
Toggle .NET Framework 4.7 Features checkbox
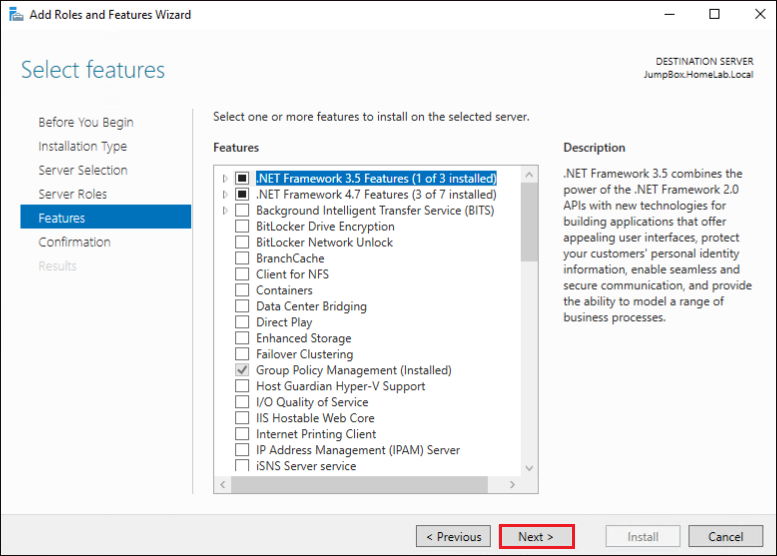242,194
